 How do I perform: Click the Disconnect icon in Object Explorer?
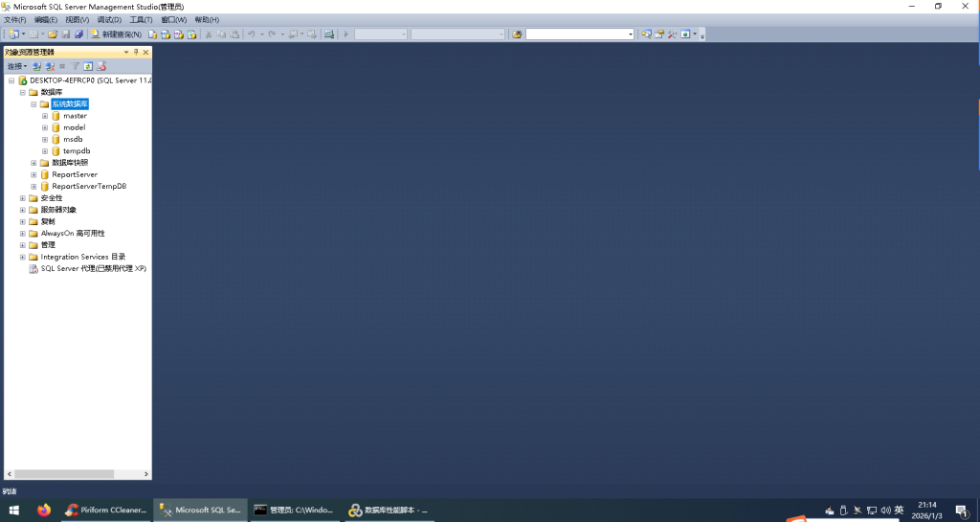[50, 67]
